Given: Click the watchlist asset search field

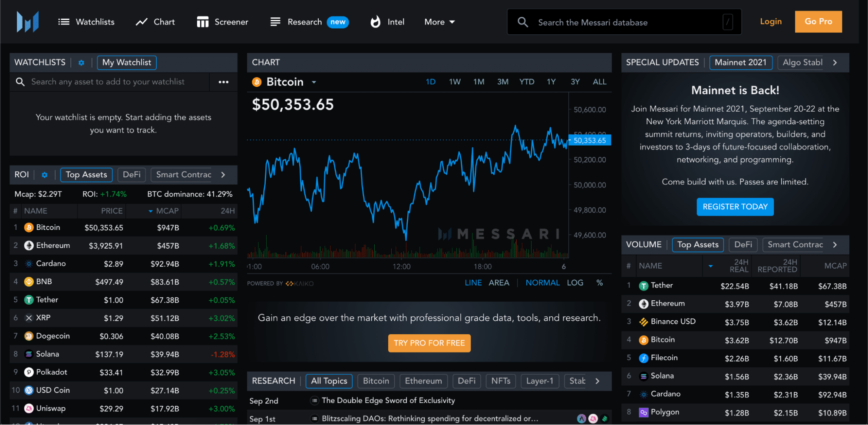Looking at the screenshot, I should (109, 82).
